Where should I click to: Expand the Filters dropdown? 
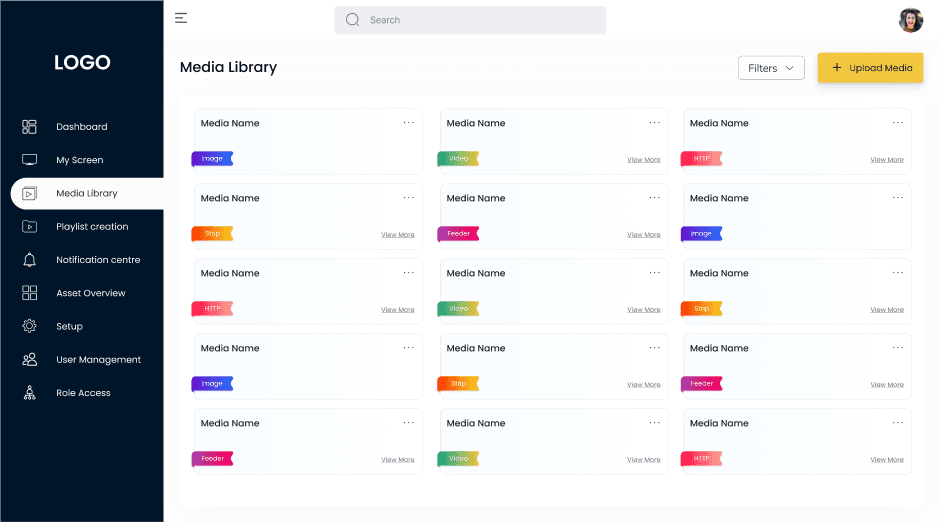click(771, 68)
